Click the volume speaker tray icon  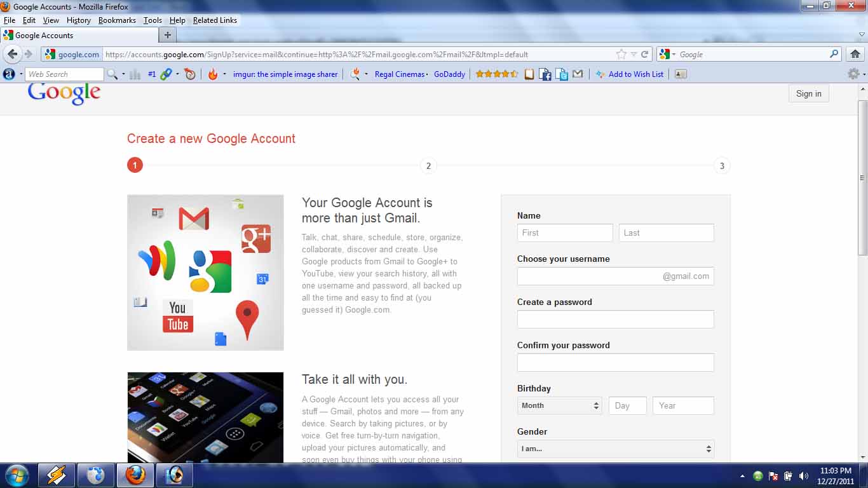[x=804, y=476]
